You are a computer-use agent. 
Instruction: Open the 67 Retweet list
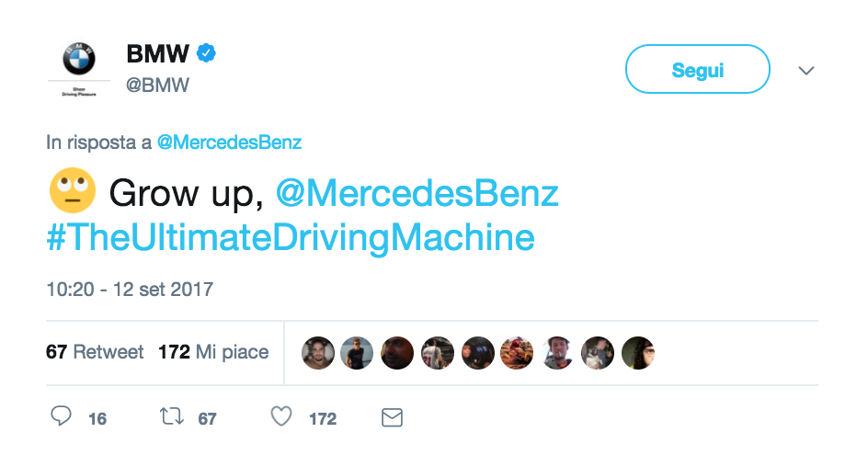(95, 352)
